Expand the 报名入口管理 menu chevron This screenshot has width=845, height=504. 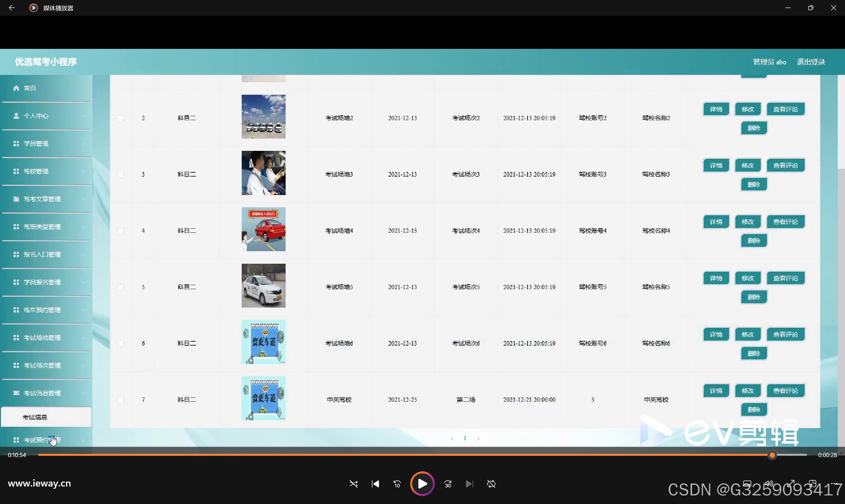(83, 254)
